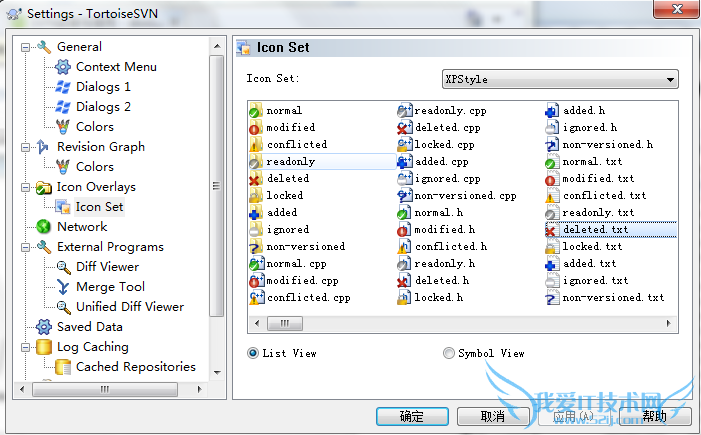Click the Unified Diff Viewer magnifier icon
The height and width of the screenshot is (435, 701).
click(63, 307)
